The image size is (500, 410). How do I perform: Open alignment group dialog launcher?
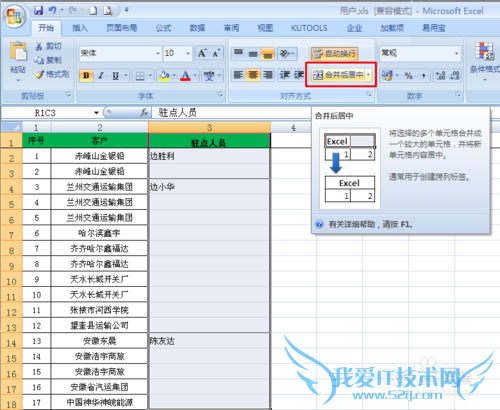[369, 94]
